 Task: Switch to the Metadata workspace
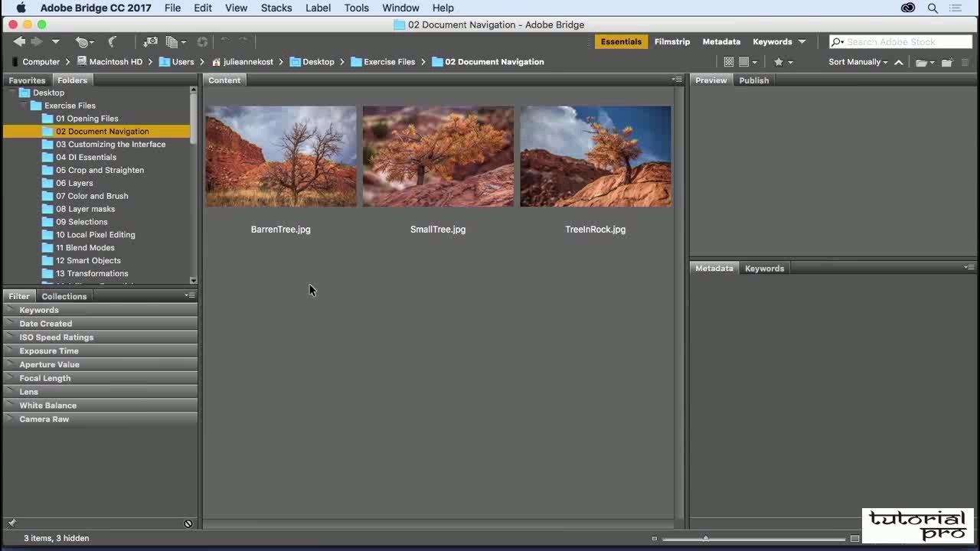721,42
